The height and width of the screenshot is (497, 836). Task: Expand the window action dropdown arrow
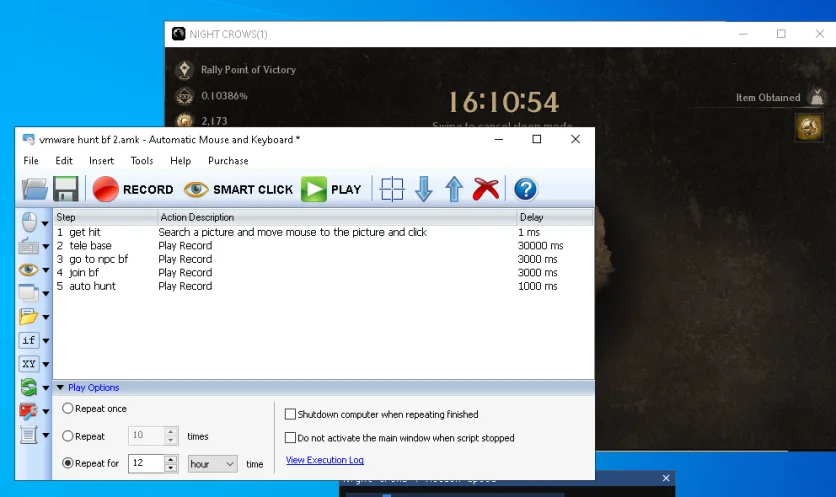click(x=45, y=294)
